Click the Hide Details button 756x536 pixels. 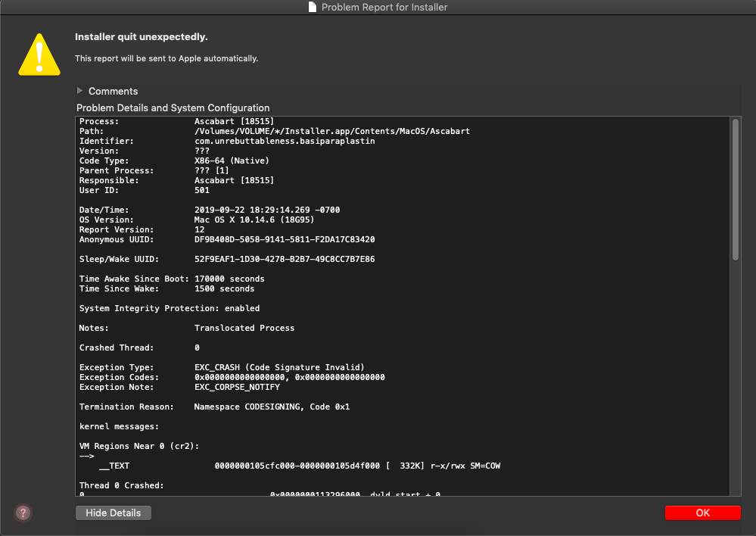[x=113, y=513]
